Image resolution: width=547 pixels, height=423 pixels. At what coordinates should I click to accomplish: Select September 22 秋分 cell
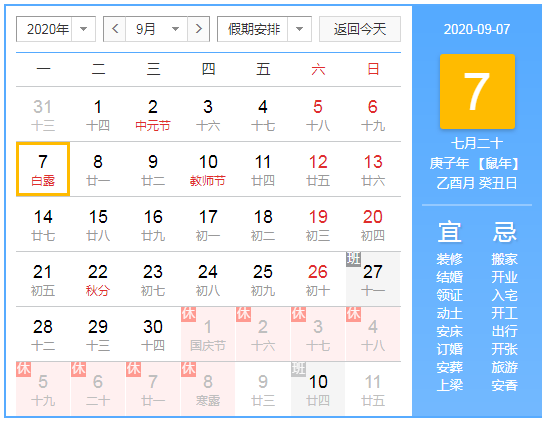(98, 279)
